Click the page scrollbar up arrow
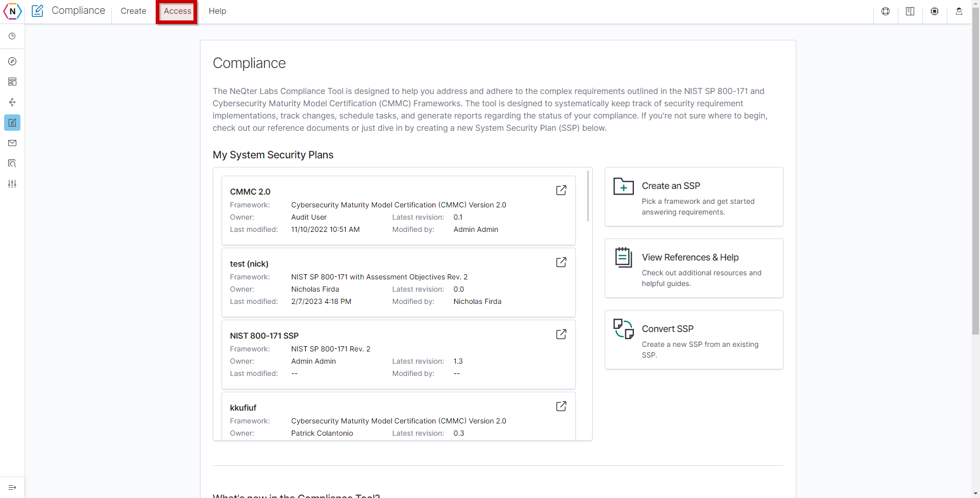980x498 pixels. pyautogui.click(x=975, y=4)
